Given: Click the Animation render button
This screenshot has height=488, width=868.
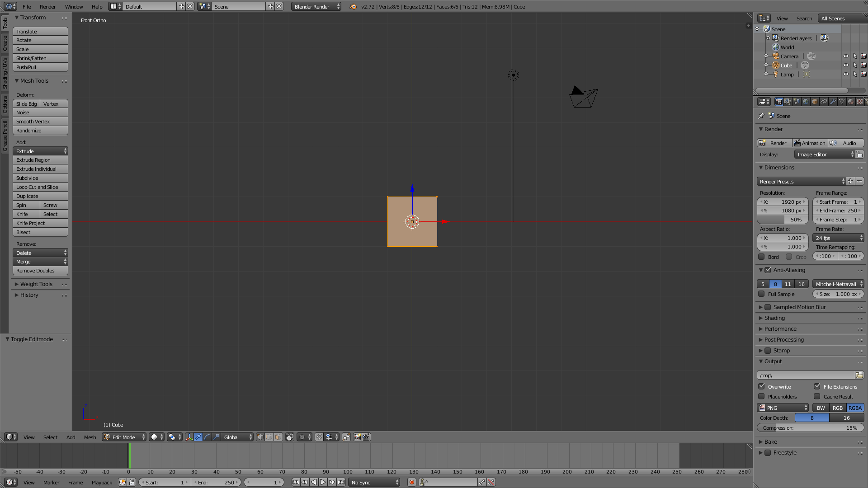Looking at the screenshot, I should click(810, 143).
